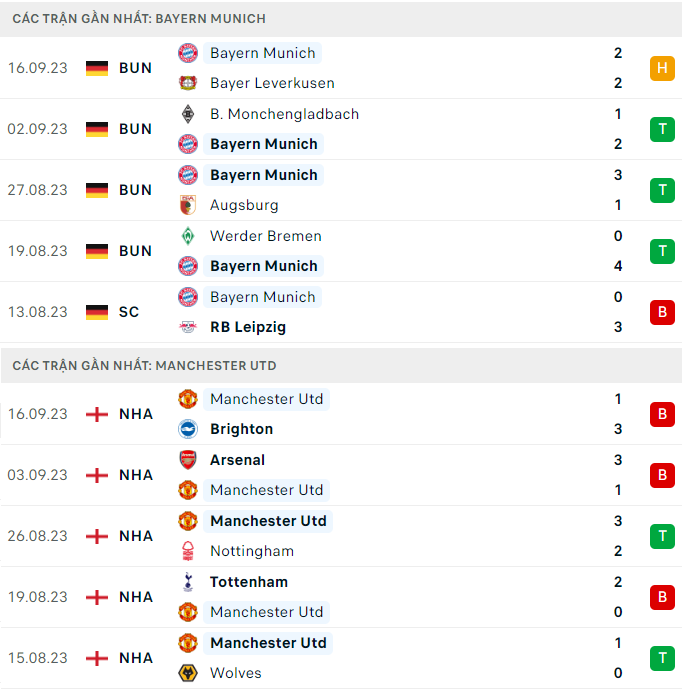Viewport: 684px width, 697px height.
Task: Select the Bayern Munich recent matches header
Action: pyautogui.click(x=139, y=19)
